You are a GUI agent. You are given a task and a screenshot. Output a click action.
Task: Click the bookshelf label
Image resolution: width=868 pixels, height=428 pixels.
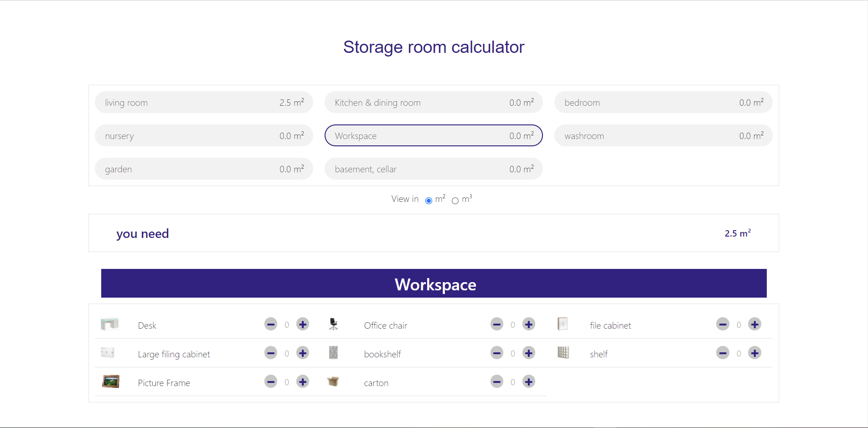pos(382,354)
